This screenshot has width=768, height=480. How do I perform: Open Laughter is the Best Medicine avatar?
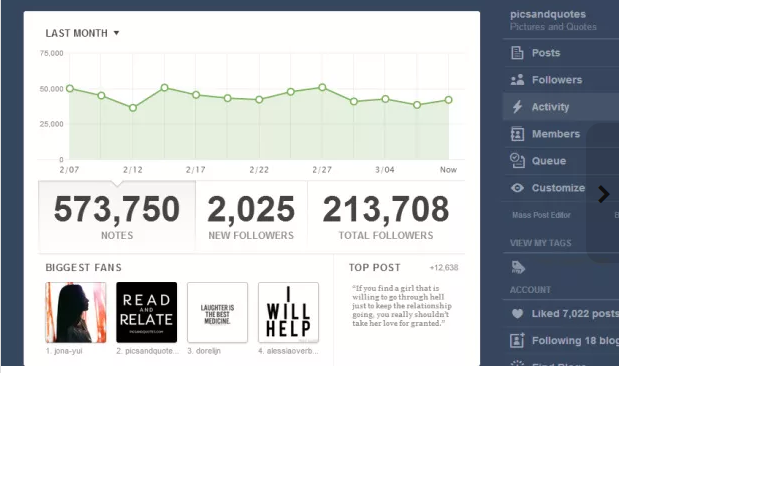217,312
